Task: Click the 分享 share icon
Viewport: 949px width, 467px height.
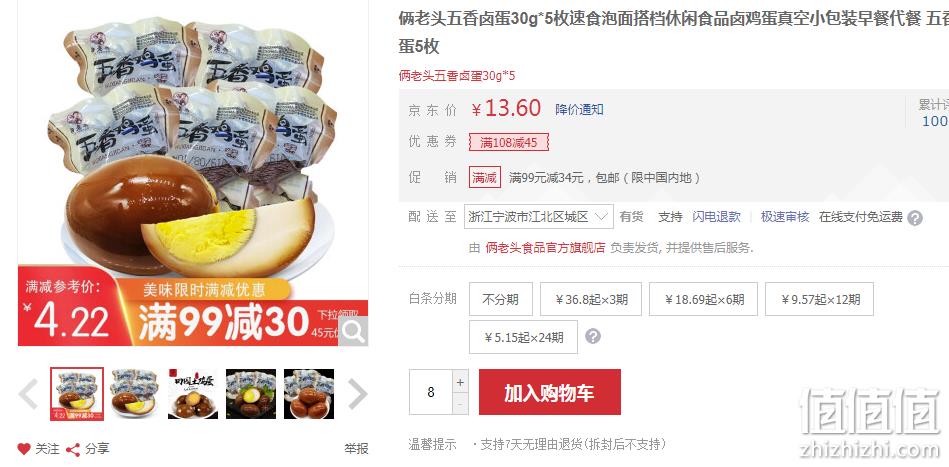Action: [x=73, y=449]
